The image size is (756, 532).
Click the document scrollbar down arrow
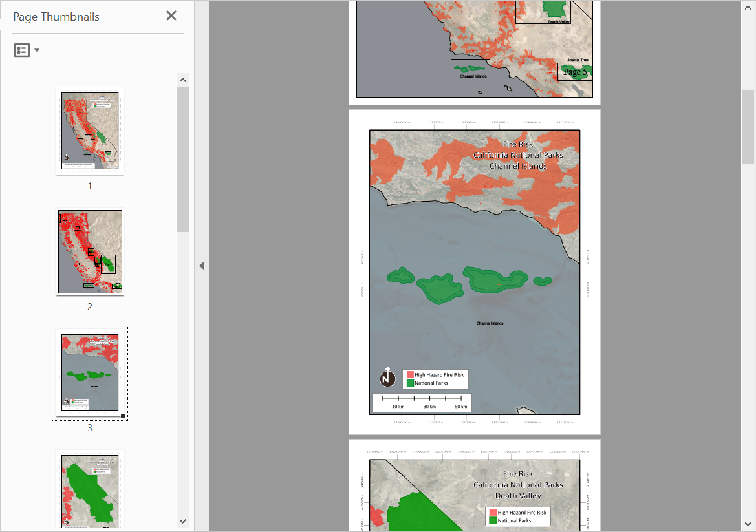tap(748, 524)
